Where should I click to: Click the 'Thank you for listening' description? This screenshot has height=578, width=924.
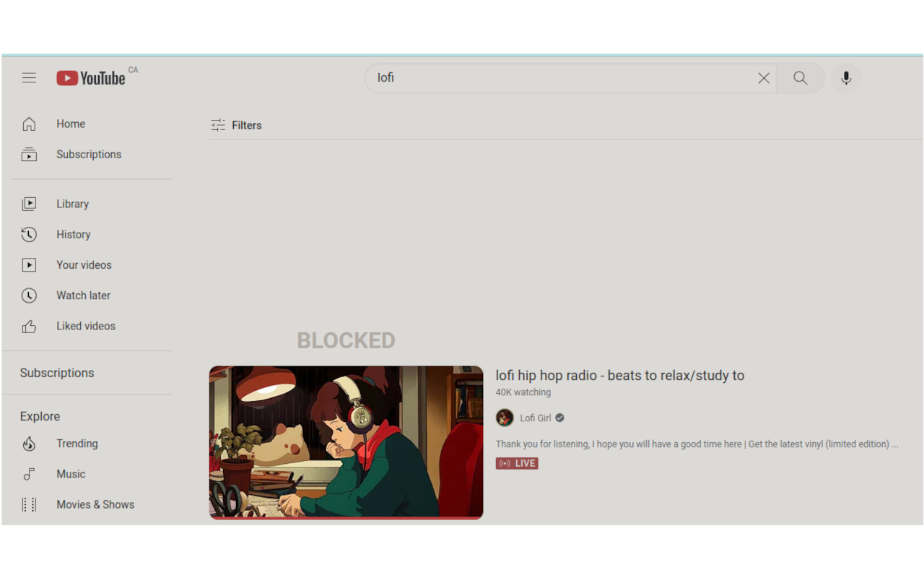pyautogui.click(x=697, y=444)
